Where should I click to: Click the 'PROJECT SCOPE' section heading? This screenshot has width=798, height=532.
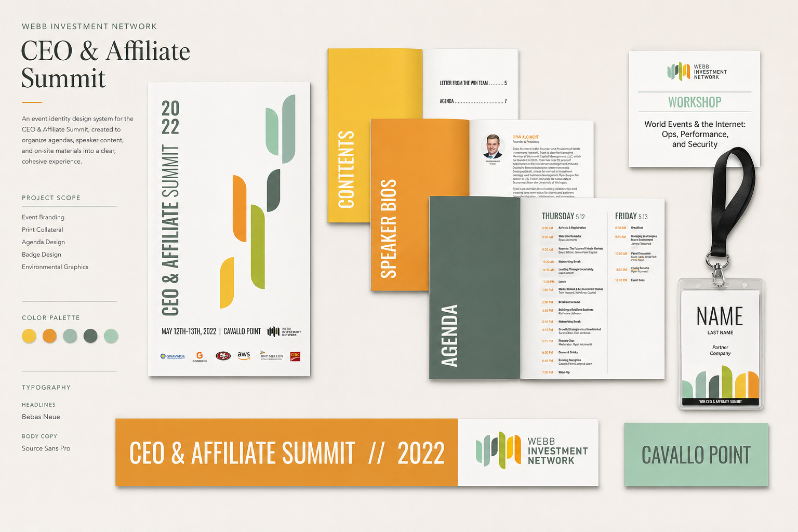[51, 198]
